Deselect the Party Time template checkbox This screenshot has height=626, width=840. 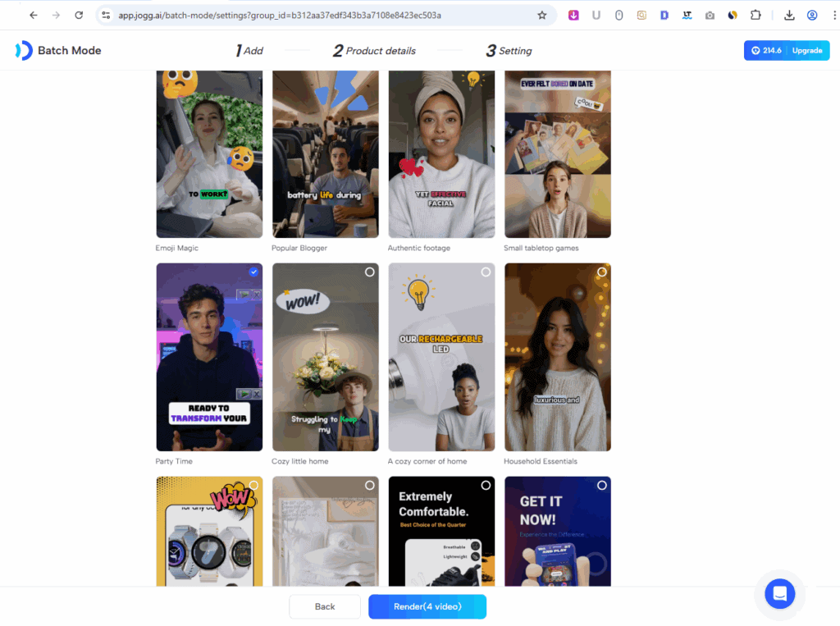pyautogui.click(x=253, y=272)
